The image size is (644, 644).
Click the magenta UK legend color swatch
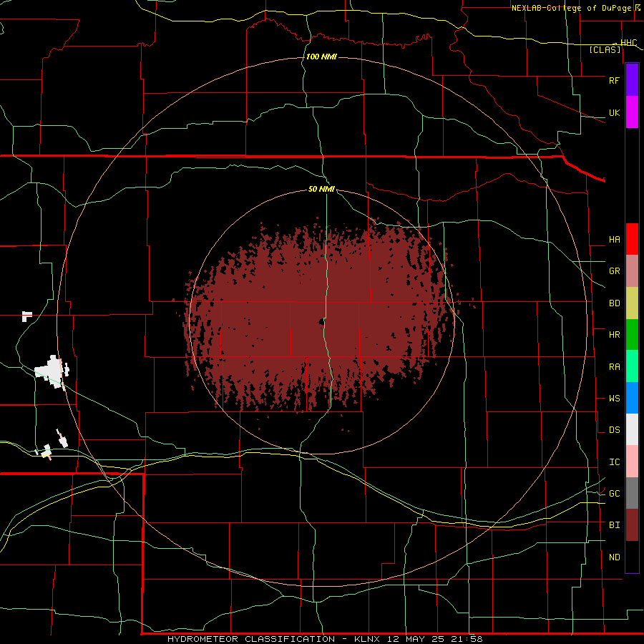[632, 112]
